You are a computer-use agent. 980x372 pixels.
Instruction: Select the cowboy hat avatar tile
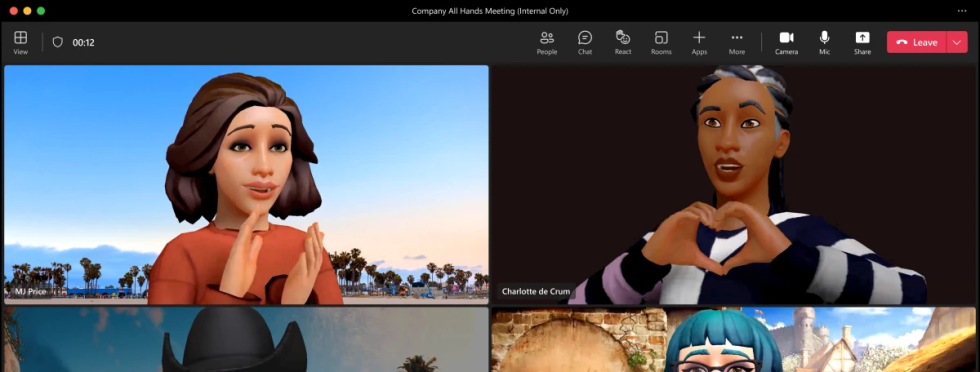(246, 339)
